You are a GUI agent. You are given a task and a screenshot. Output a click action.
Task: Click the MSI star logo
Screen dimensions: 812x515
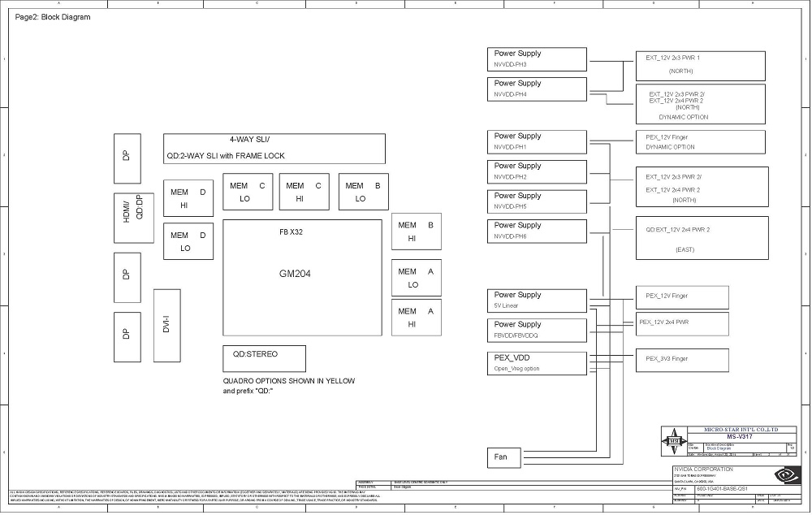point(674,442)
